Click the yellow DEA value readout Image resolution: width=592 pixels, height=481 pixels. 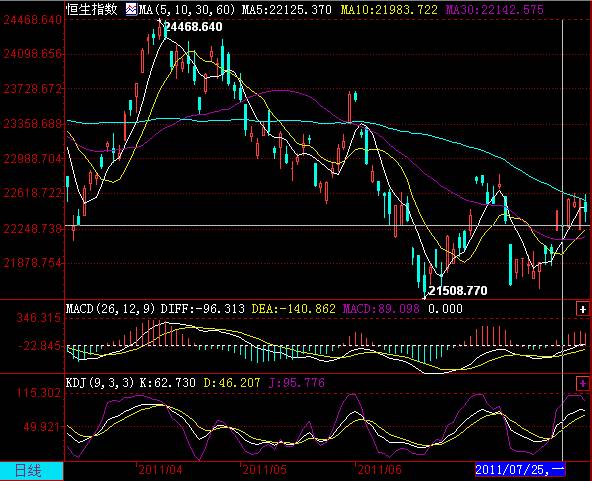tap(293, 309)
